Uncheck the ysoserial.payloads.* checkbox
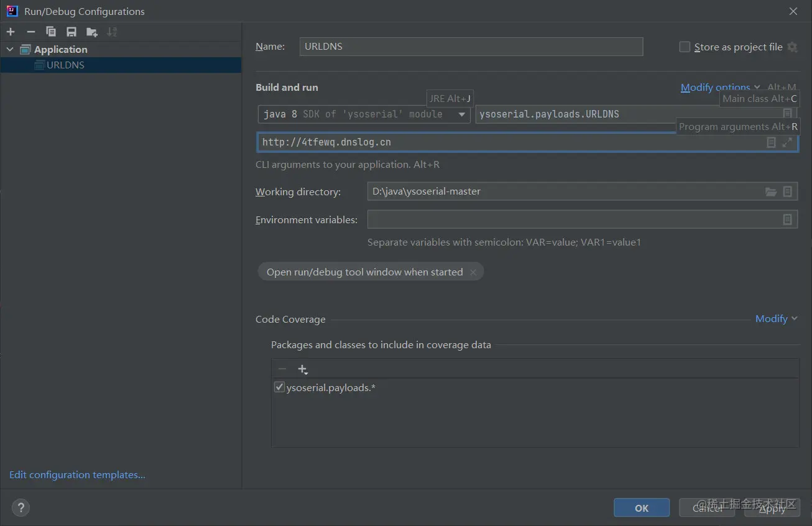 (x=279, y=387)
